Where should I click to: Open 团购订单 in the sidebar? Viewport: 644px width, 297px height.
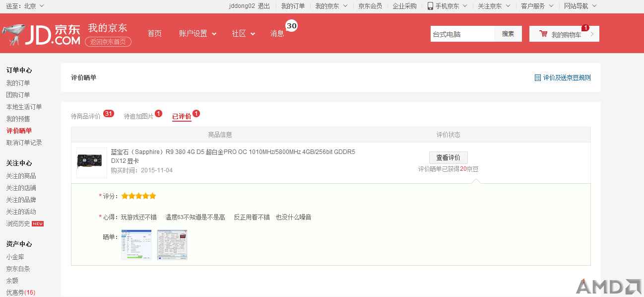(x=18, y=95)
